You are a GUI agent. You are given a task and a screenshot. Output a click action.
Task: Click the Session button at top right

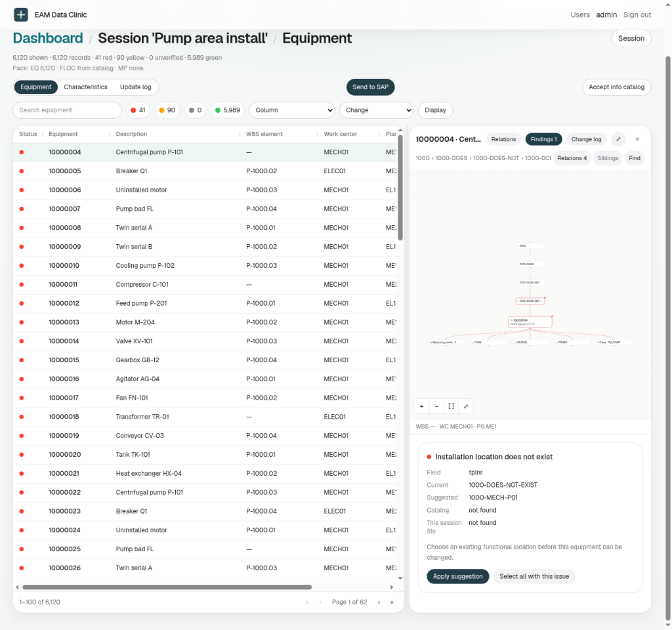(631, 38)
